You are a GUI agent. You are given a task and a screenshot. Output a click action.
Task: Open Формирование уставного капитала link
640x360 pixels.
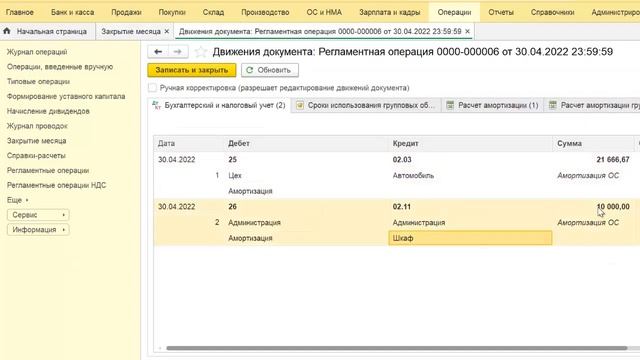coord(66,96)
